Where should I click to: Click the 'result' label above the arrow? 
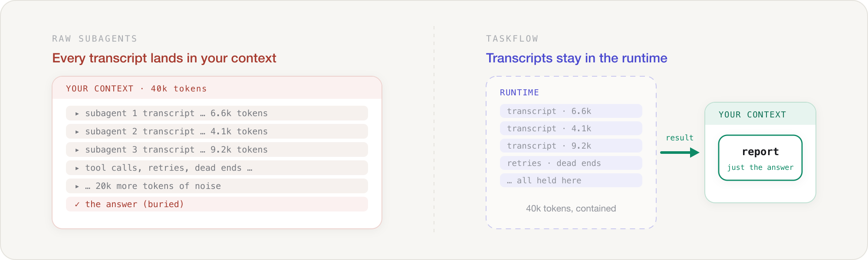pyautogui.click(x=680, y=138)
